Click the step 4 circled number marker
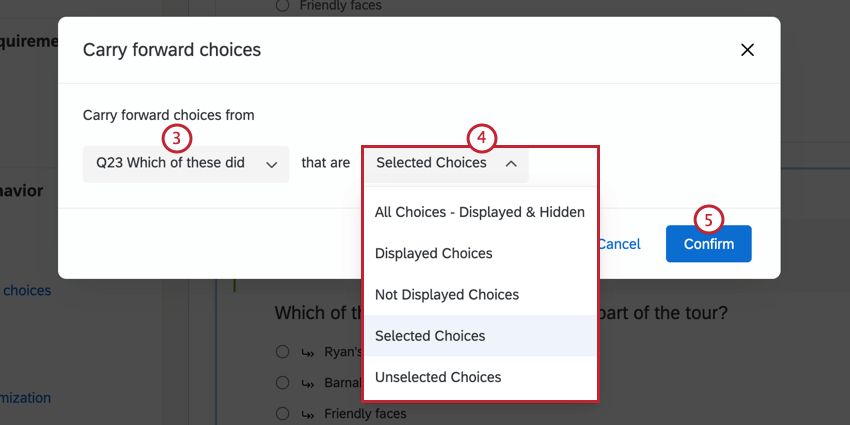Screen dimensions: 850x425 pyautogui.click(x=482, y=138)
